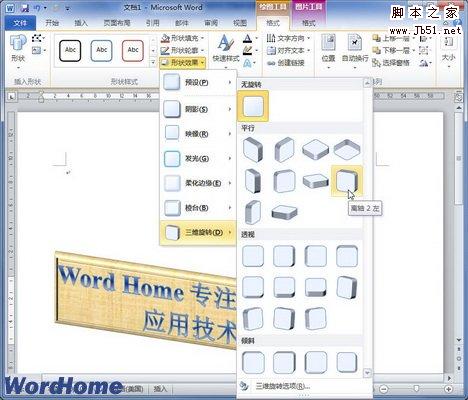
Task: Apply the Oblique Bottom Right preset under 倾斜
Action: (347, 362)
